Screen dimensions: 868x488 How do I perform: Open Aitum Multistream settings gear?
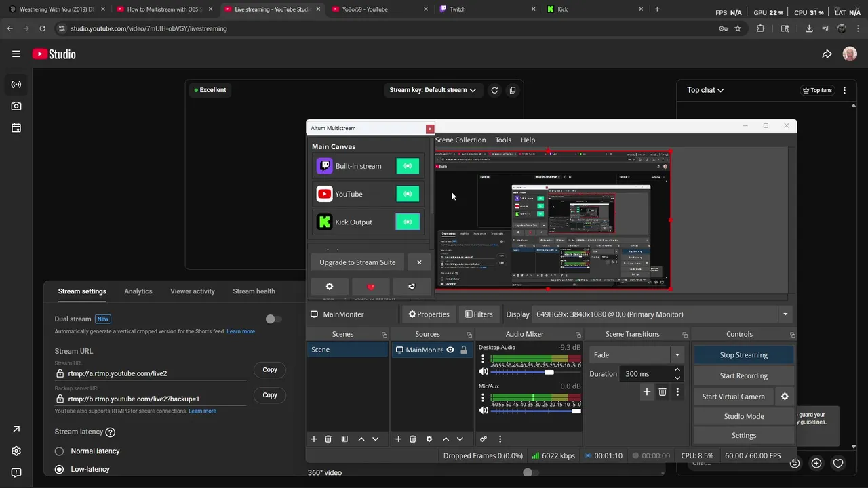(x=330, y=287)
